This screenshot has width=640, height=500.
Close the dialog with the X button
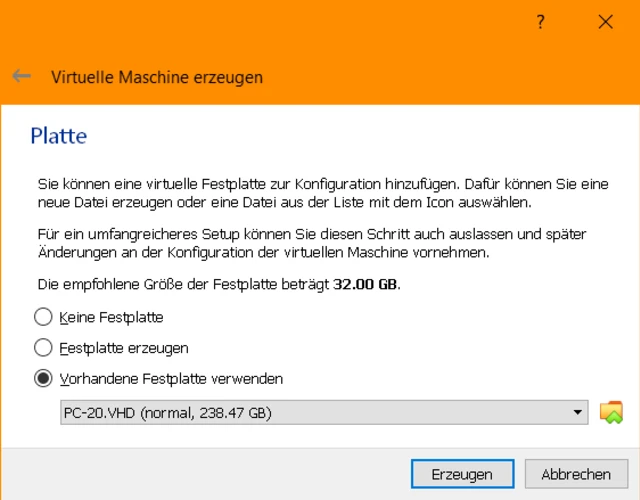click(605, 22)
